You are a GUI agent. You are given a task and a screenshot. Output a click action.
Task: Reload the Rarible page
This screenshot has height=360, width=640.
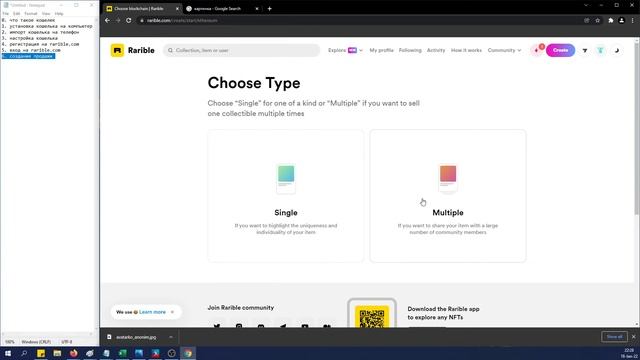[129, 20]
